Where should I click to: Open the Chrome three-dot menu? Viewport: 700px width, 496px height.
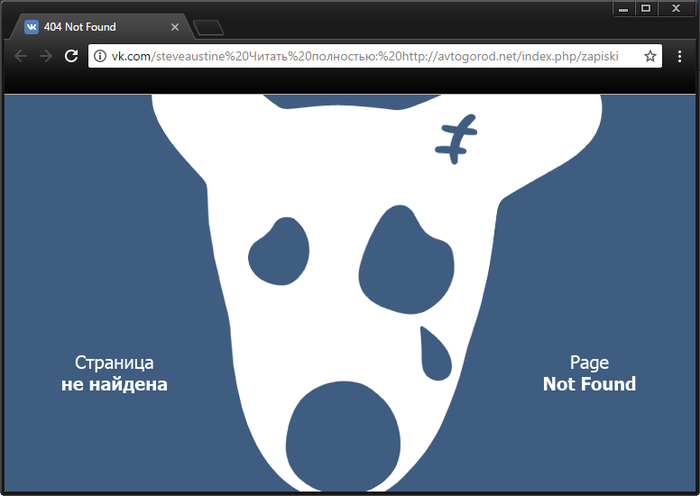click(x=680, y=57)
